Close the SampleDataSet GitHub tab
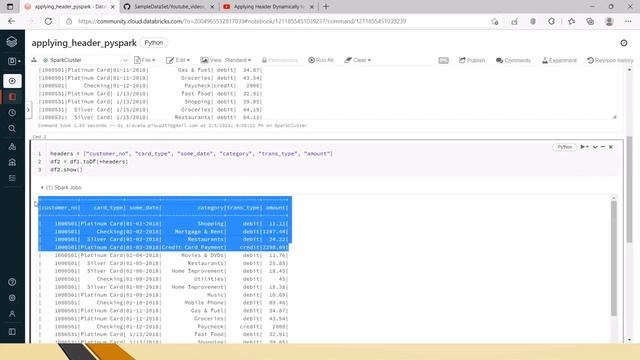This screenshot has height=360, width=640. click(212, 7)
